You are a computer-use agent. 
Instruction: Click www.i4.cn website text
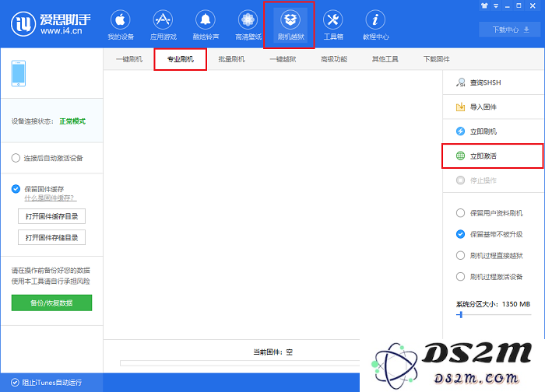(62, 31)
